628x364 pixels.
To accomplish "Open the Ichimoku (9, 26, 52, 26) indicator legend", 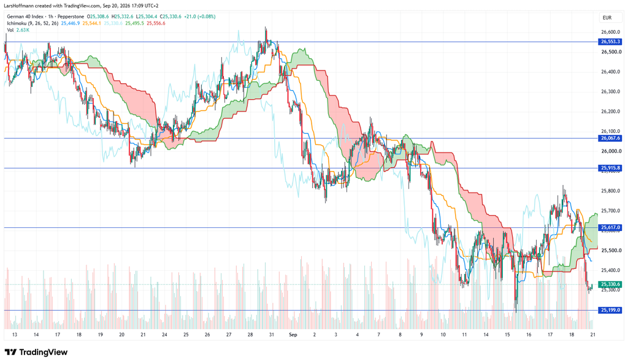I will tap(33, 23).
